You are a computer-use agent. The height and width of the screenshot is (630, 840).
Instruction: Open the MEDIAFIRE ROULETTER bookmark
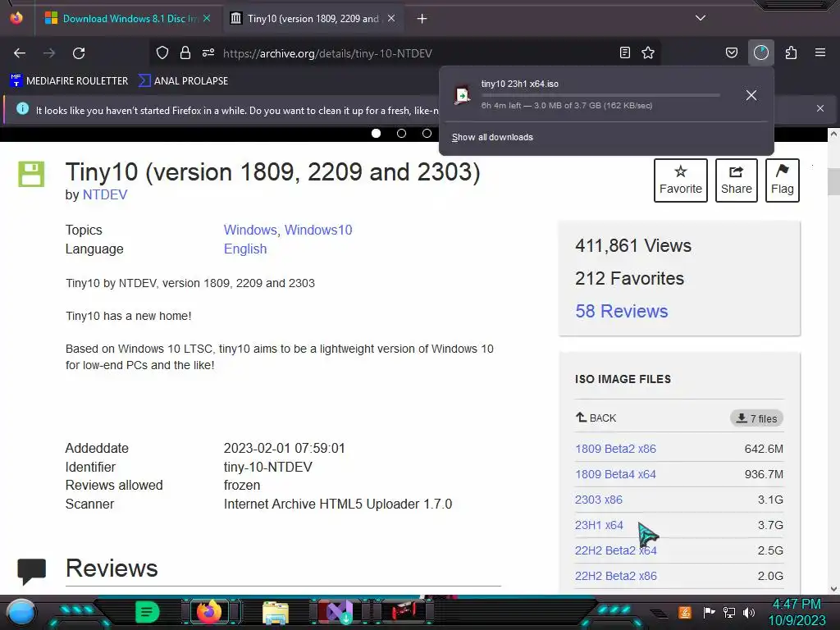[69, 81]
